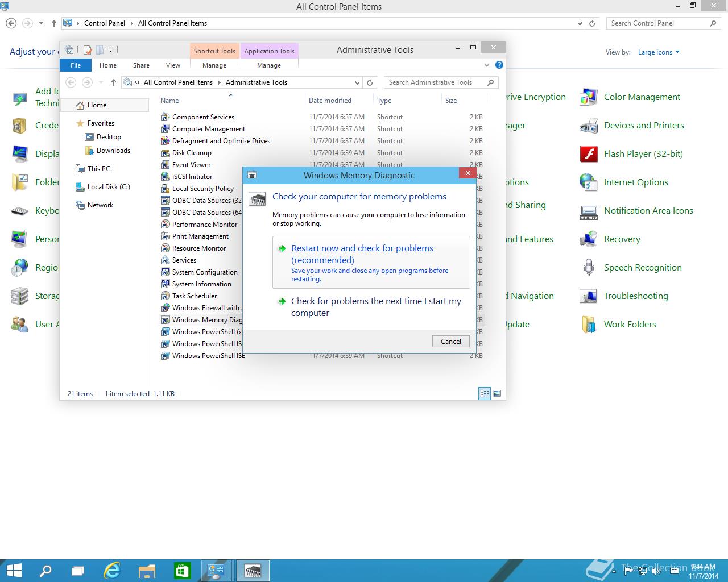Open Control Panel address bar history dropdown

[580, 23]
